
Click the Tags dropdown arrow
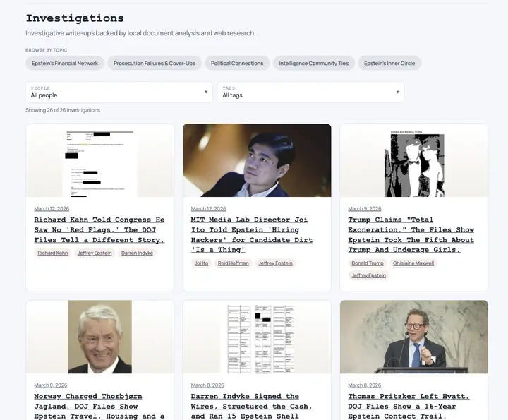click(x=397, y=92)
